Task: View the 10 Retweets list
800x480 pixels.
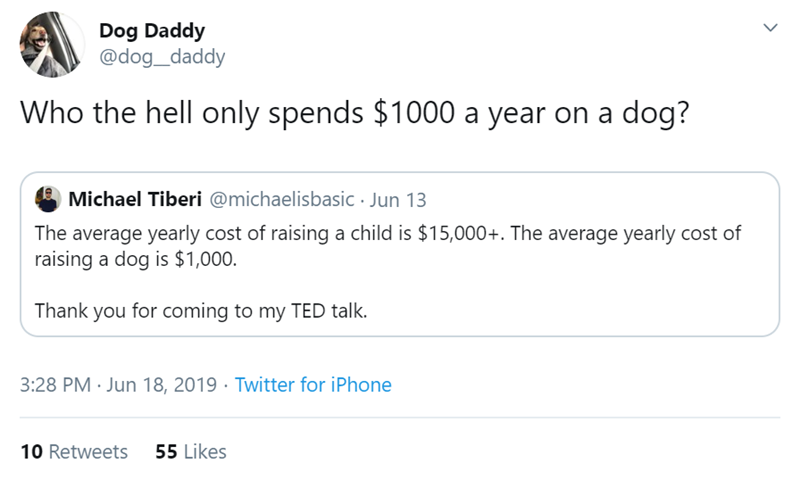Action: point(73,452)
